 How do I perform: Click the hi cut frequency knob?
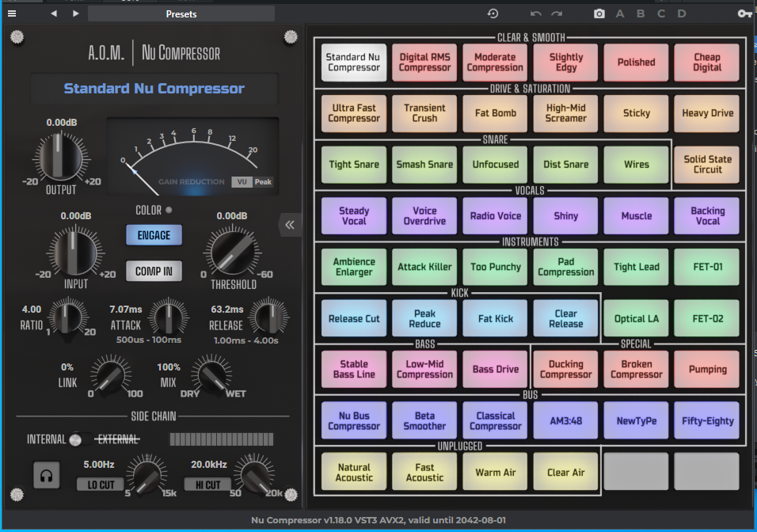pyautogui.click(x=254, y=474)
